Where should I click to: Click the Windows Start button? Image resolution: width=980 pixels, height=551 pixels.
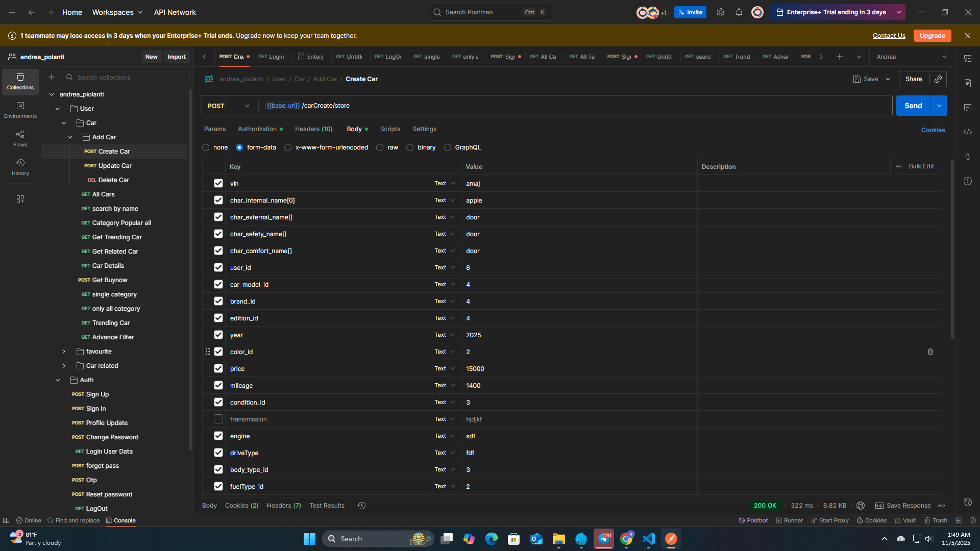(310, 539)
